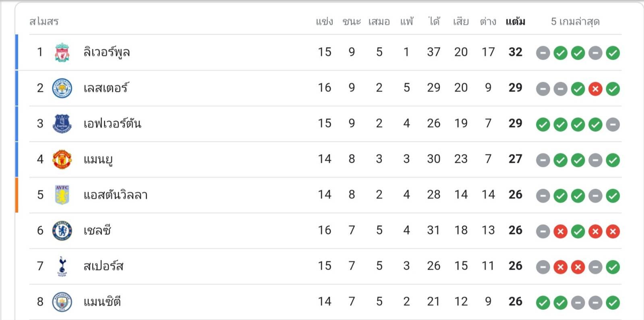Click the Liverpool club crest

pyautogui.click(x=62, y=52)
